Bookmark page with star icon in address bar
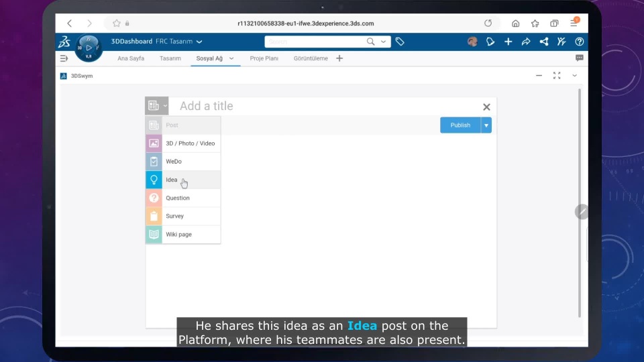Viewport: 644px width, 362px height. pyautogui.click(x=117, y=23)
